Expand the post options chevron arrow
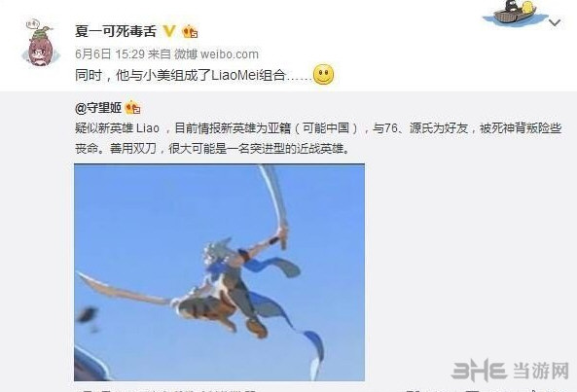577x392 pixels. (555, 22)
